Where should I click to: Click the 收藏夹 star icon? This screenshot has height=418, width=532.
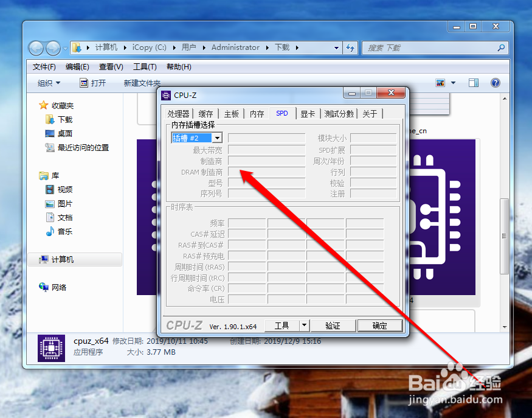pyautogui.click(x=43, y=105)
